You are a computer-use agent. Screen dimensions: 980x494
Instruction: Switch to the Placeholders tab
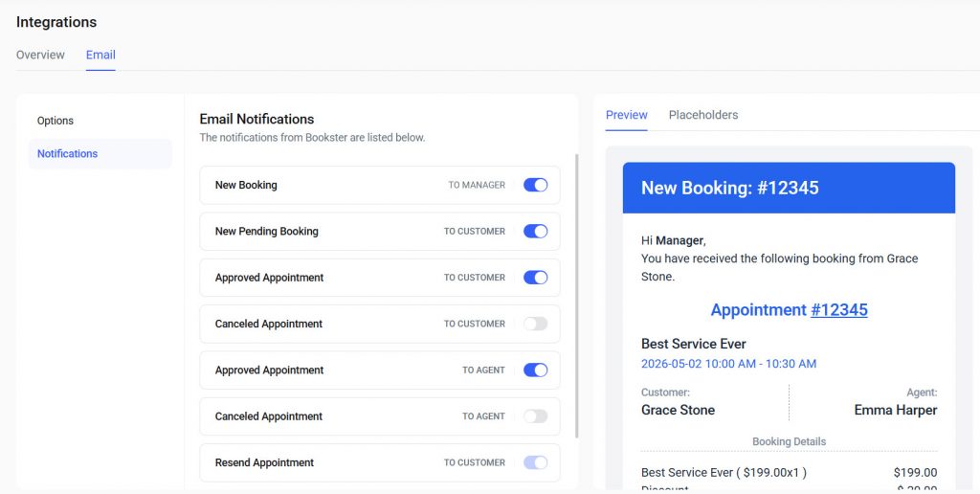pos(703,115)
